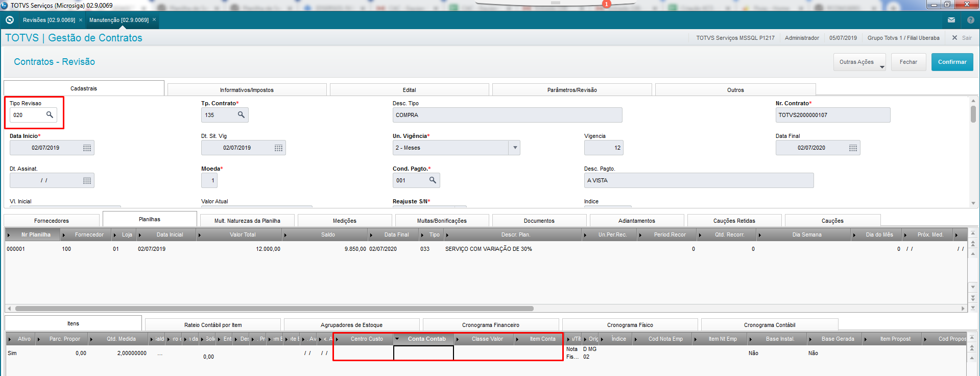This screenshot has height=376, width=980.
Task: Close the Manutenção tab
Action: [154, 20]
